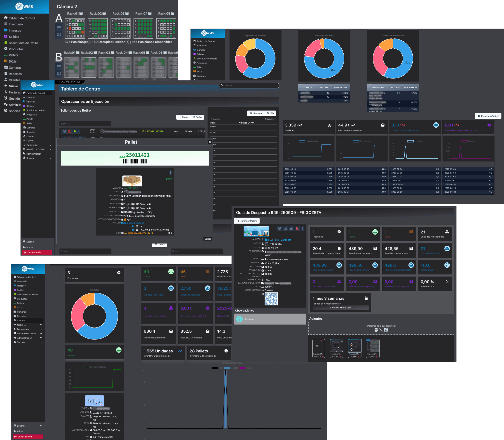This screenshot has height=440, width=504.
Task: Toggle the Unidades (000) chart legend
Action: tap(308, 141)
